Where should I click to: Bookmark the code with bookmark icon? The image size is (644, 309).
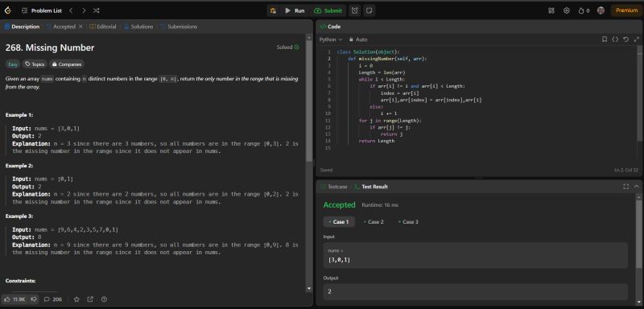click(x=605, y=39)
